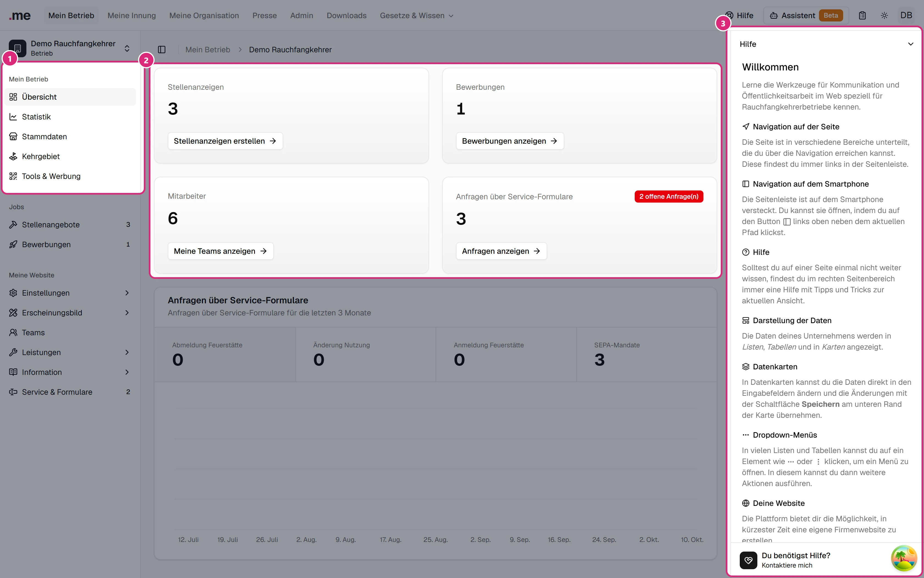Open Statistik in the sidebar
Image resolution: width=924 pixels, height=578 pixels.
click(x=70, y=117)
